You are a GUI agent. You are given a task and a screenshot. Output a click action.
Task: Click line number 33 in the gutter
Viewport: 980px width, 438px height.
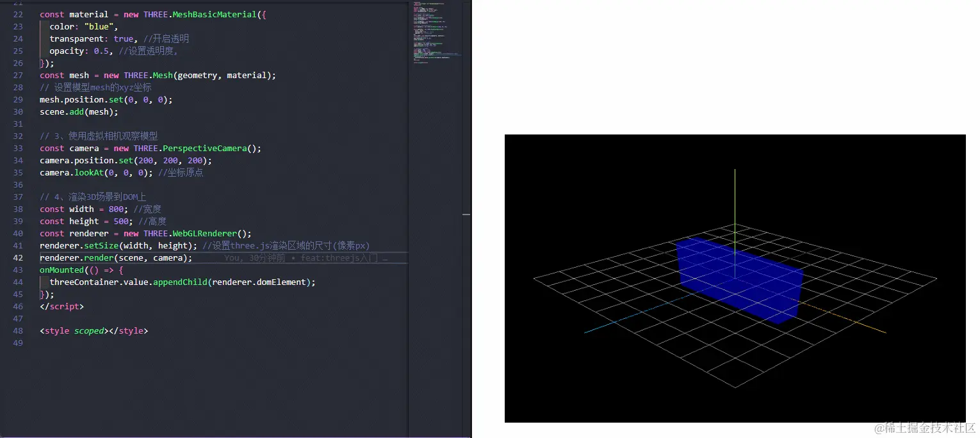[x=18, y=148]
